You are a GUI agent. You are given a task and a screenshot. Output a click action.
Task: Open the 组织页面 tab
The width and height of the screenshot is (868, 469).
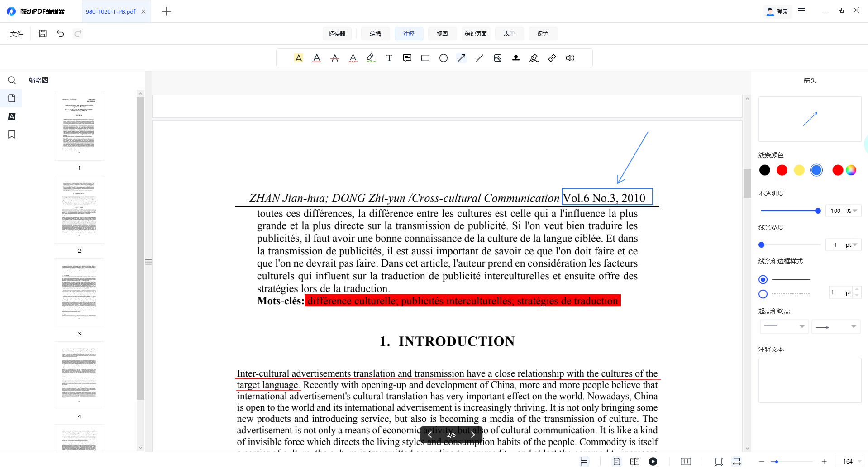point(476,33)
